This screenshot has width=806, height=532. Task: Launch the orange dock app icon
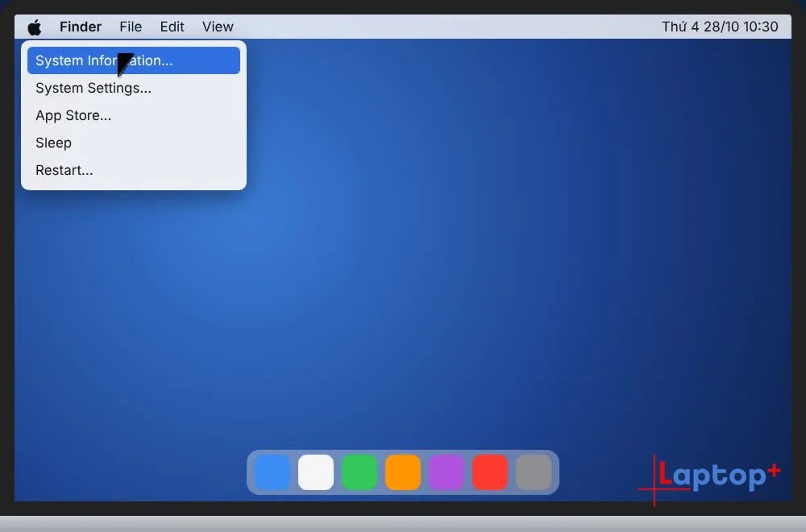(403, 472)
